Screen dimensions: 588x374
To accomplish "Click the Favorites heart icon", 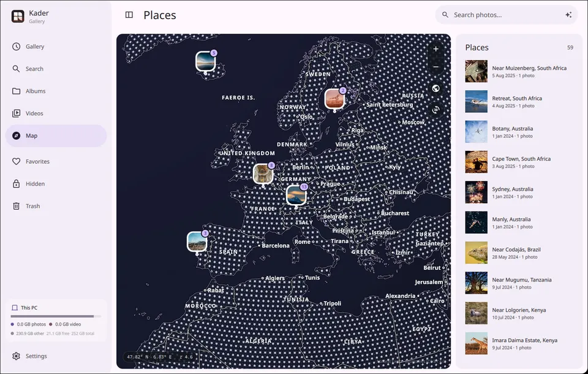I will [16, 161].
